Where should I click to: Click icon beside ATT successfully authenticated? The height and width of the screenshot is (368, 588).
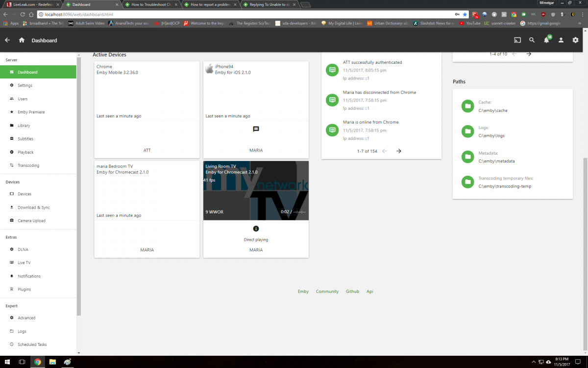[x=332, y=70]
